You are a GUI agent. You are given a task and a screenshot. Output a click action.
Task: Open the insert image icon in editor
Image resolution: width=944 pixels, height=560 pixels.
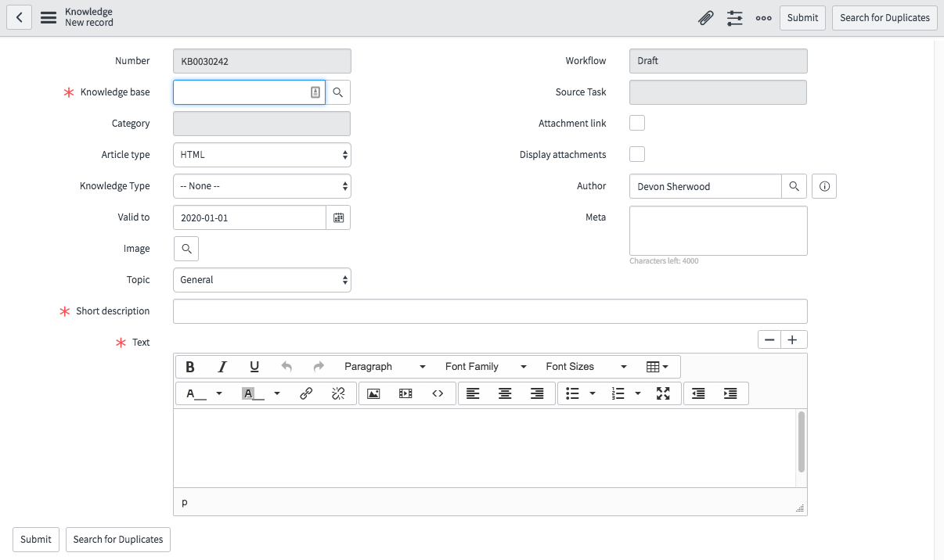click(373, 393)
